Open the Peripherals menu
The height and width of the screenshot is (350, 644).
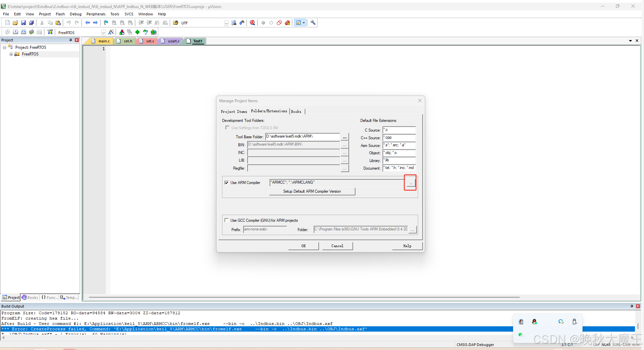click(x=96, y=14)
